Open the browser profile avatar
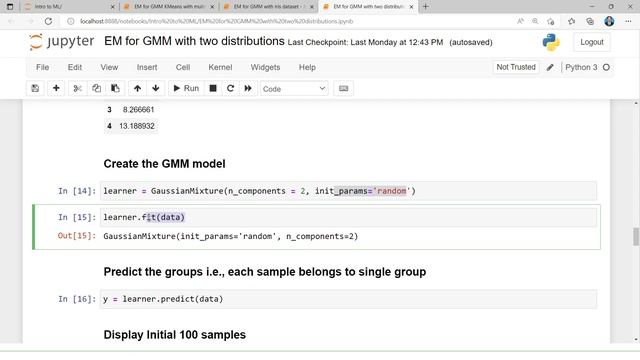The width and height of the screenshot is (640, 360). pyautogui.click(x=609, y=21)
